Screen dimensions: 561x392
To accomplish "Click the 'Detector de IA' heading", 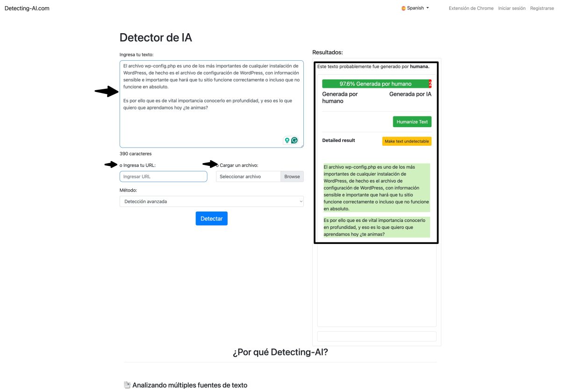I will (x=156, y=37).
